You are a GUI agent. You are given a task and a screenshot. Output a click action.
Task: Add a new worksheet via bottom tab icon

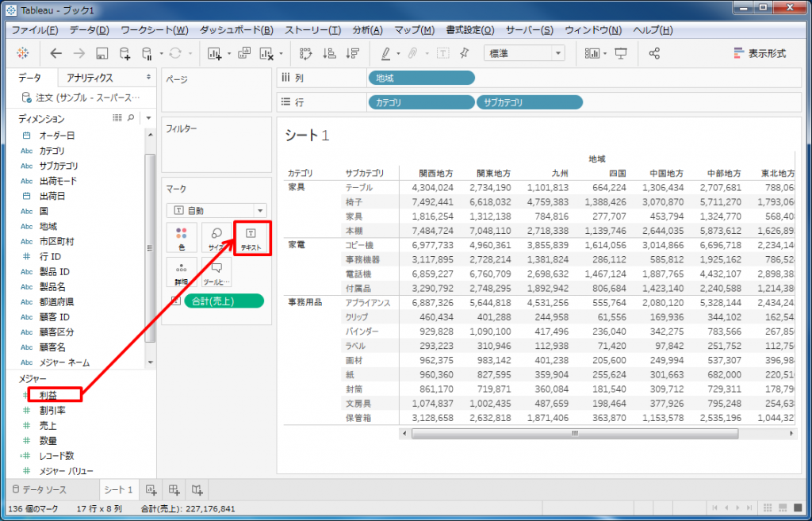151,489
